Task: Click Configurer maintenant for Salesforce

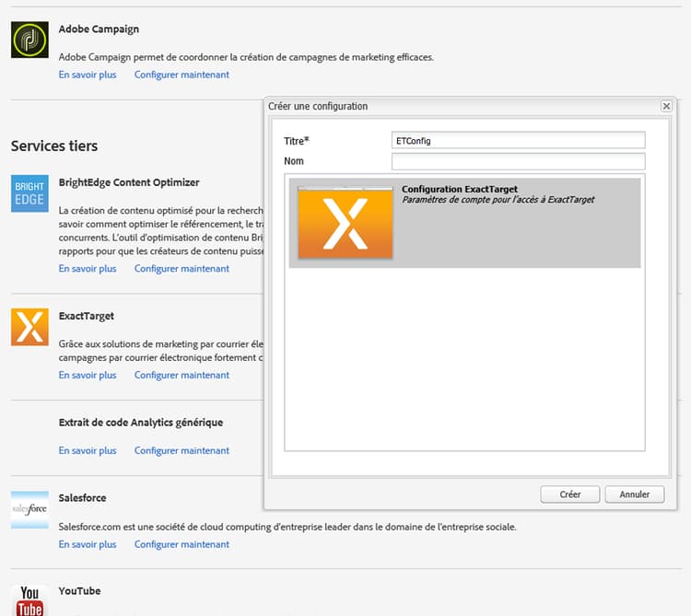Action: click(182, 544)
